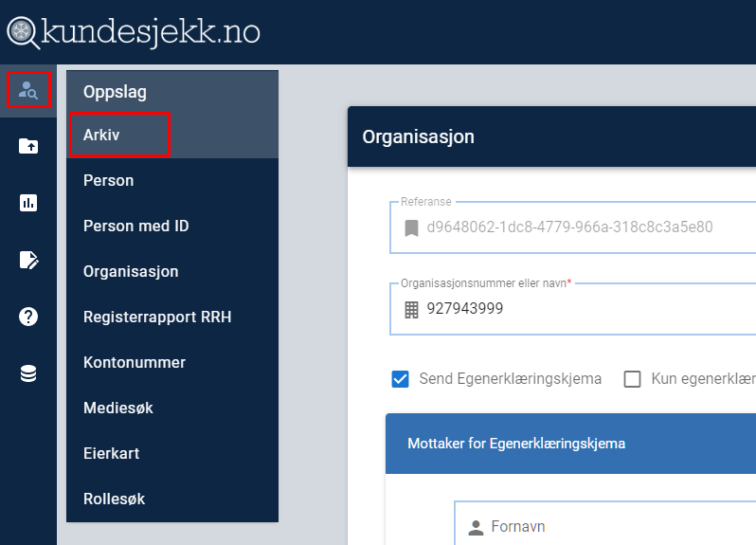Viewport: 756px width, 545px height.
Task: Click the person icon beside Fornavn
Action: click(476, 528)
